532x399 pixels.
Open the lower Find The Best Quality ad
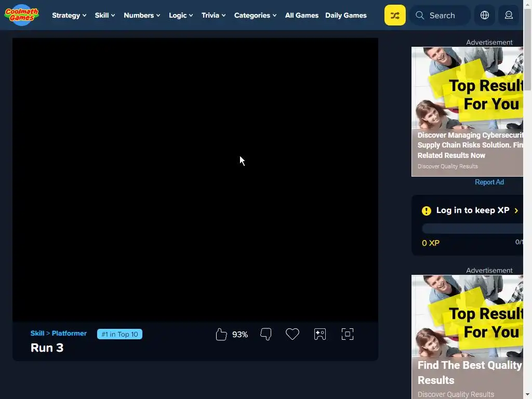point(467,337)
